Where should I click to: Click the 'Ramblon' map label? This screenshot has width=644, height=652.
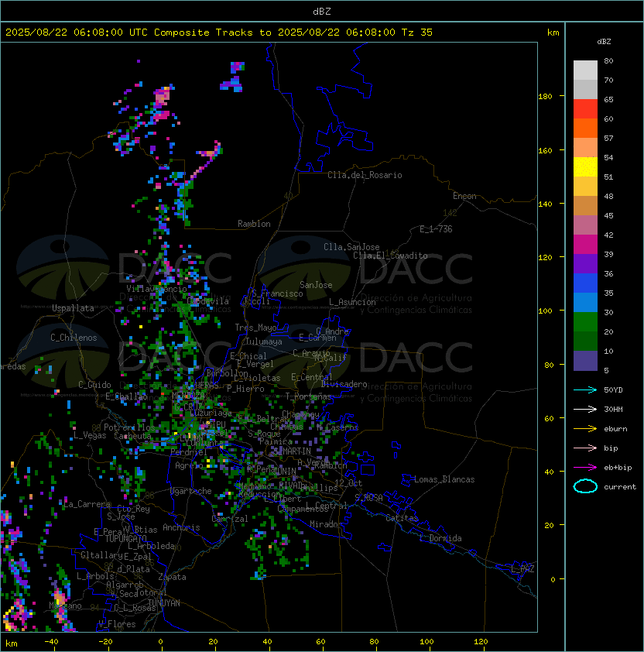click(254, 224)
